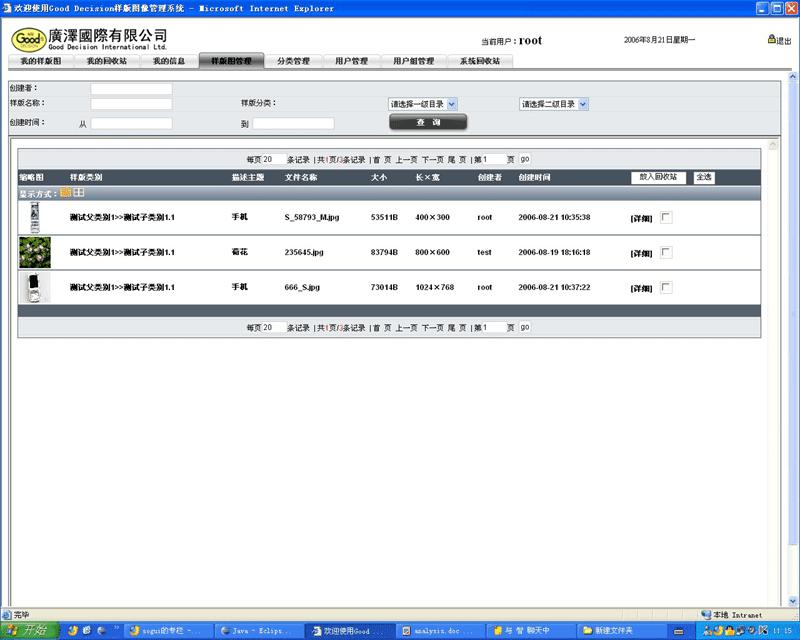
Task: Open 详细 link for S_58793_M.jpg
Action: [x=641, y=218]
